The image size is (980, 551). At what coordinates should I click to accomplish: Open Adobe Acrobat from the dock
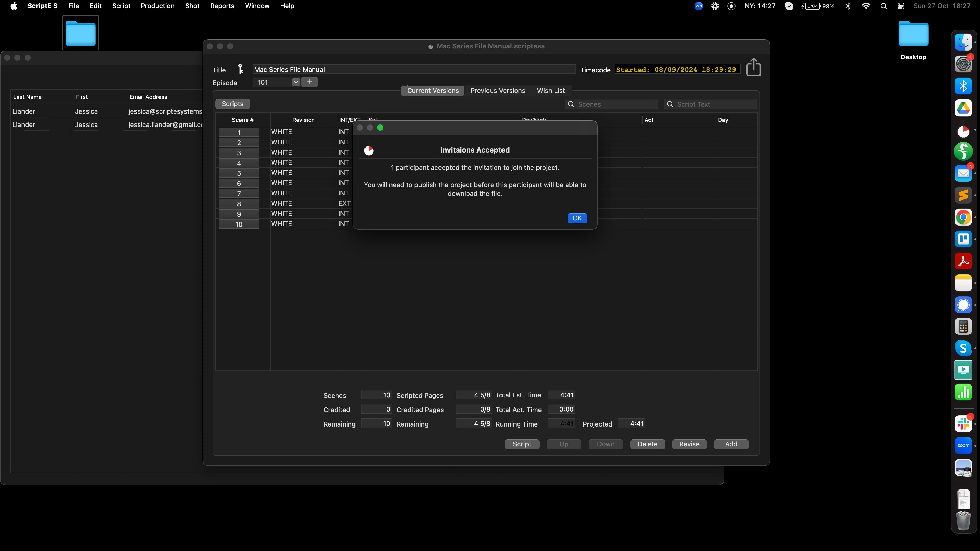pyautogui.click(x=963, y=261)
